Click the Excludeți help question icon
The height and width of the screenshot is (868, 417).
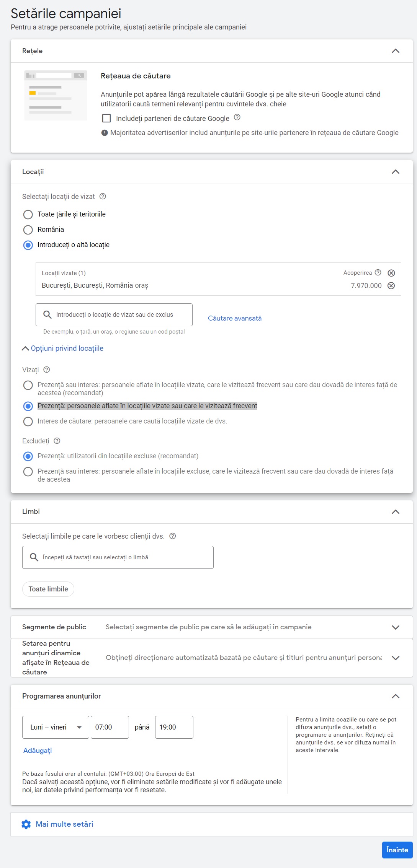pyautogui.click(x=57, y=441)
